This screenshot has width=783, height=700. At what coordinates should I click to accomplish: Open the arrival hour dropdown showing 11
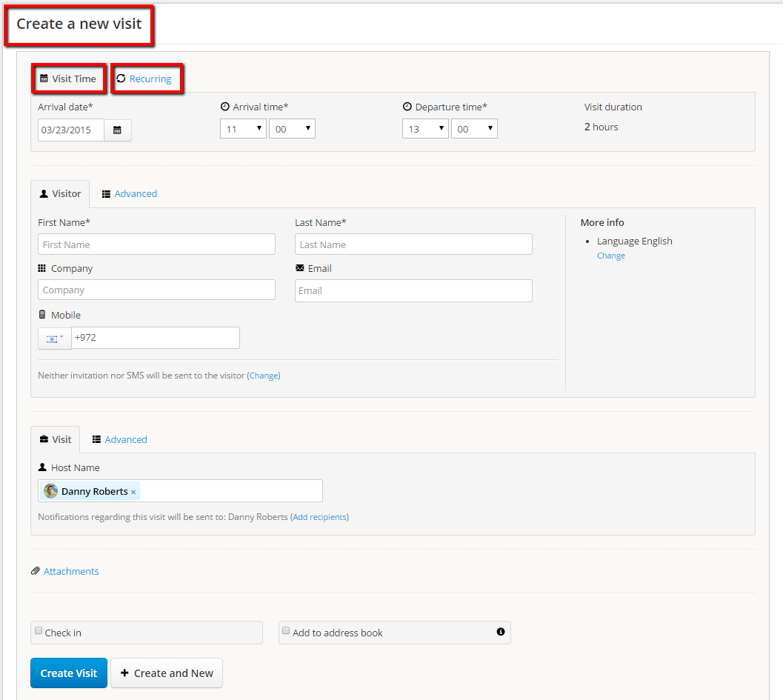pyautogui.click(x=243, y=129)
